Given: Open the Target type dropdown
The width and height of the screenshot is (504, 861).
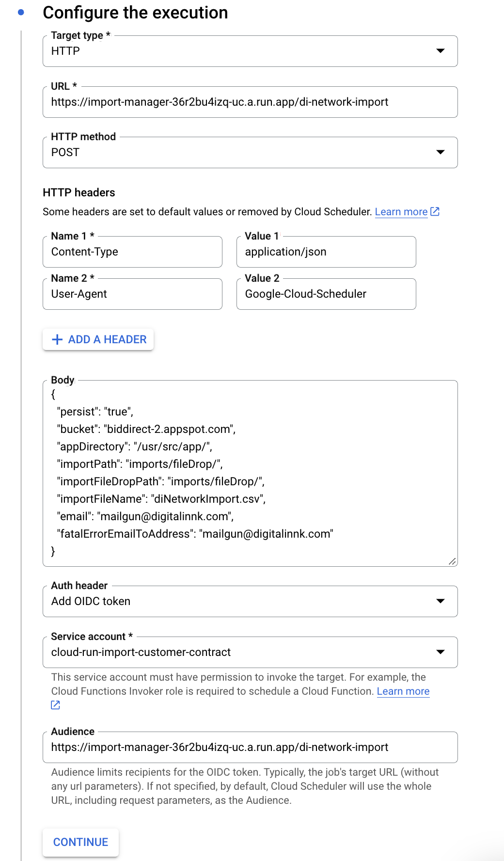Looking at the screenshot, I should (250, 51).
